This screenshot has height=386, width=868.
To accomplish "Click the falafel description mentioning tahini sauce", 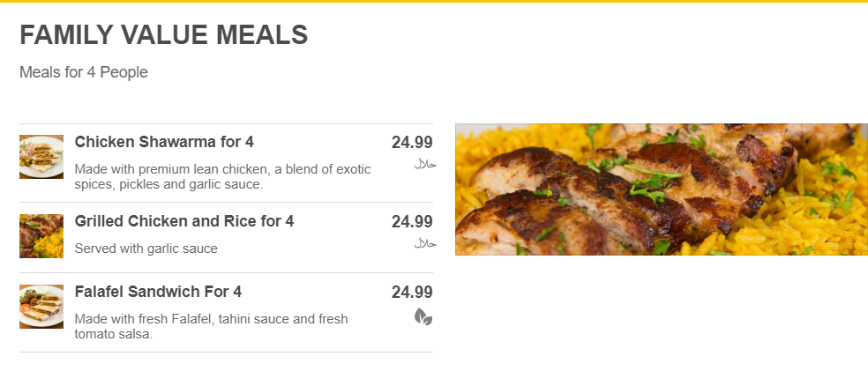I will pyautogui.click(x=211, y=326).
